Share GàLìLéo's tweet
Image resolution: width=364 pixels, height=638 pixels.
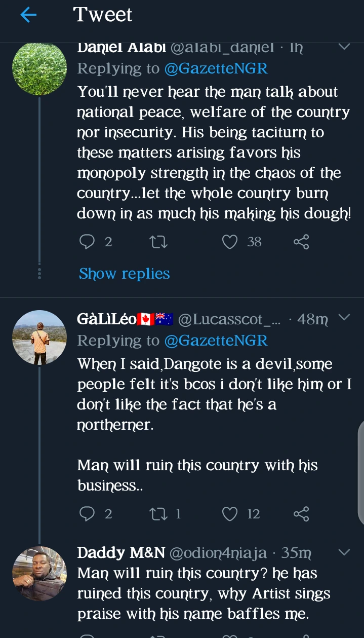[x=301, y=514]
